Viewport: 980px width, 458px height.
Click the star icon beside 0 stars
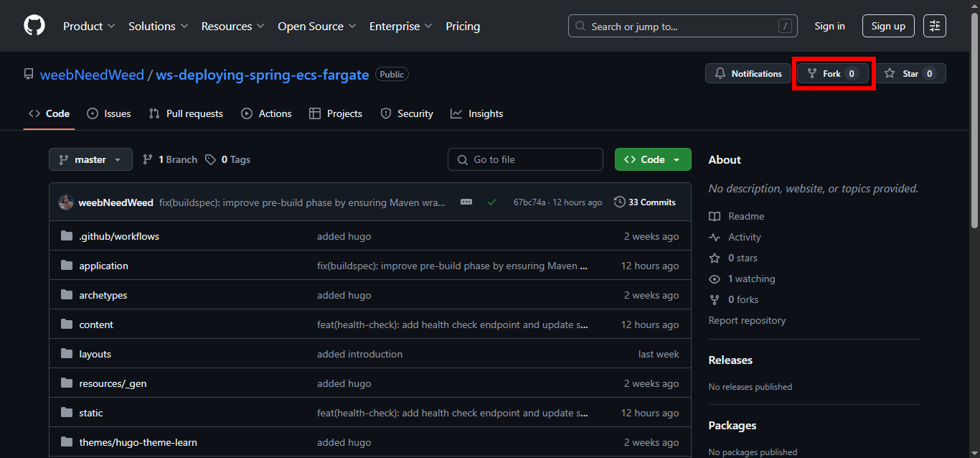click(715, 258)
